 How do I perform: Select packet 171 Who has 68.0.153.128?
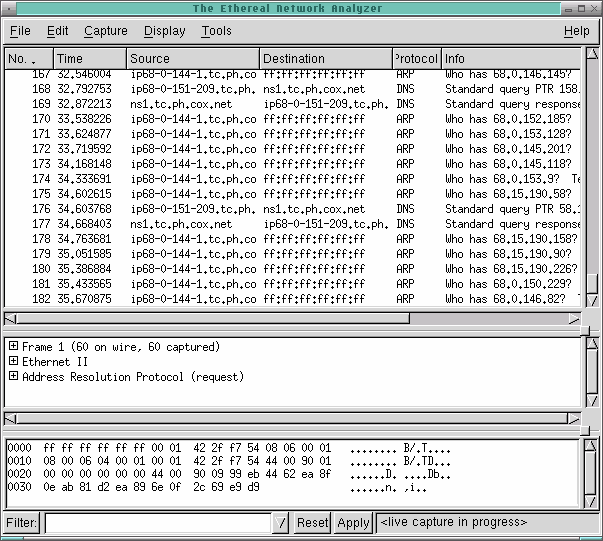pyautogui.click(x=292, y=134)
